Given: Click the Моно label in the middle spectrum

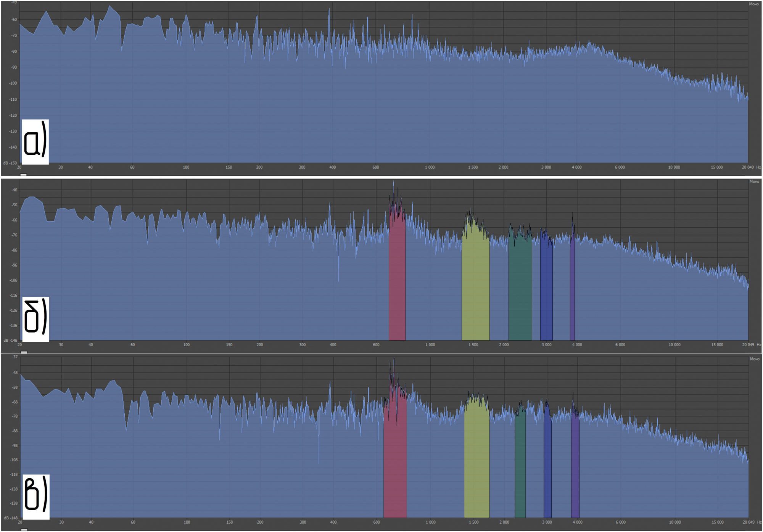Looking at the screenshot, I should click(x=754, y=182).
